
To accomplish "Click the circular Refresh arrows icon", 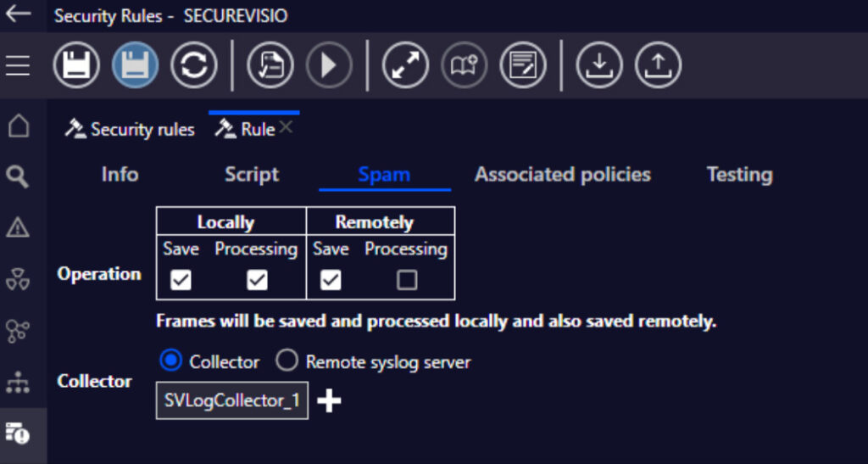I will coord(194,65).
